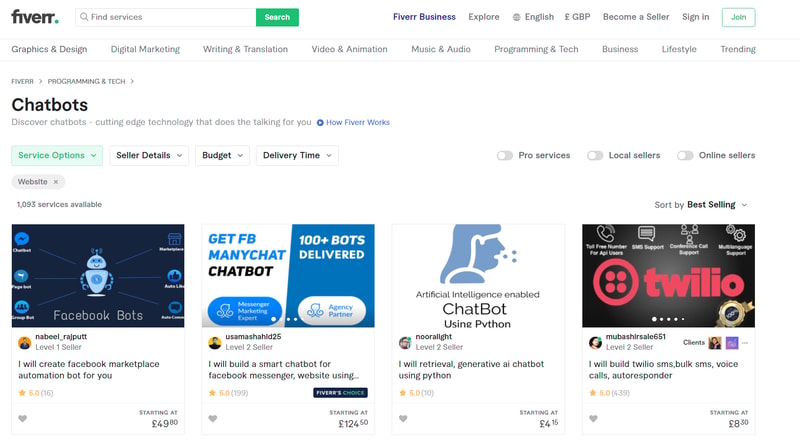This screenshot has width=800, height=447.
Task: Open nabeel_rajputt's profile avatar
Action: pyautogui.click(x=24, y=342)
